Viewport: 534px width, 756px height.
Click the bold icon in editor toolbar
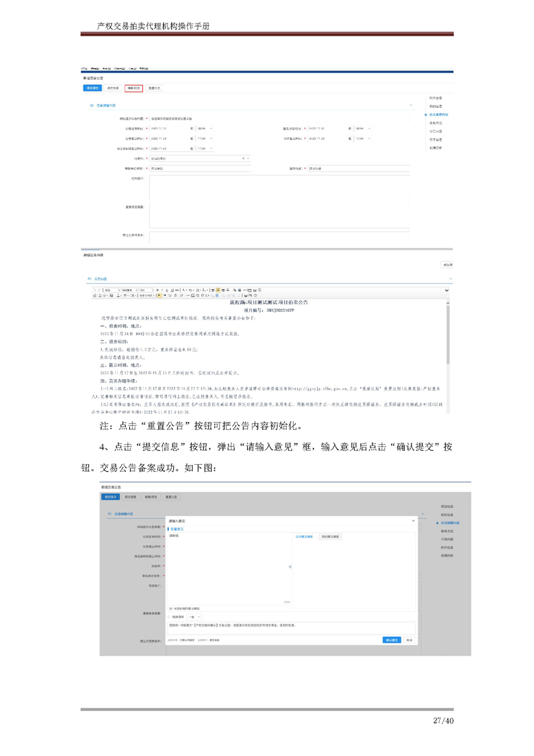(x=158, y=290)
